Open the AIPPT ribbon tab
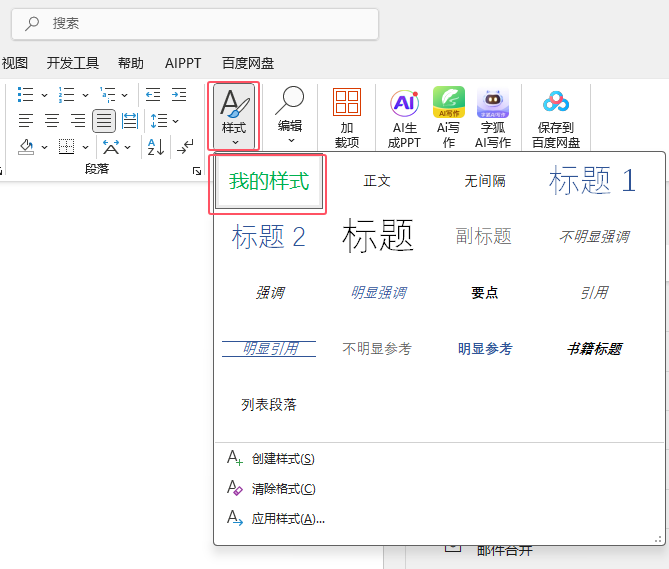 click(183, 63)
